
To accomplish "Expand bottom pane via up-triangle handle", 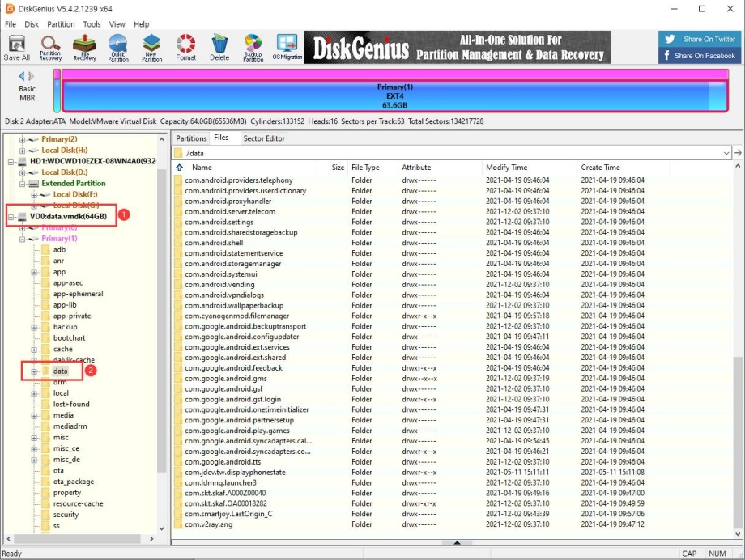I will [x=457, y=542].
